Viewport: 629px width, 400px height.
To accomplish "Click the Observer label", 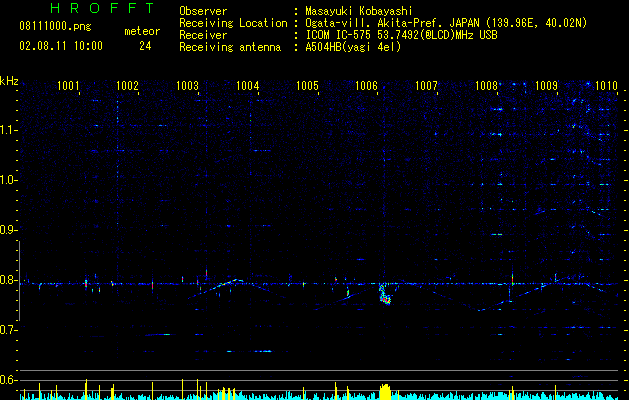I will (x=203, y=11).
